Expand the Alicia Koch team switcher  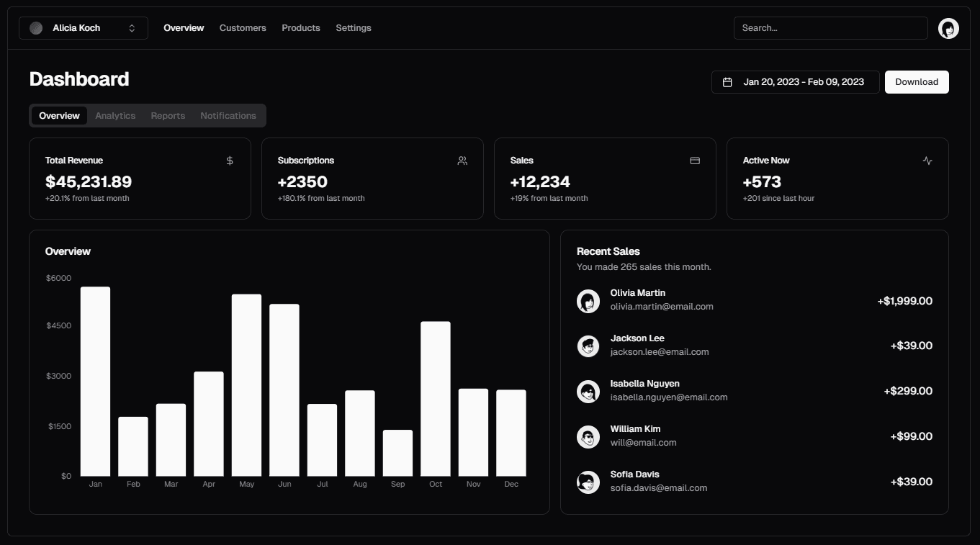[84, 28]
